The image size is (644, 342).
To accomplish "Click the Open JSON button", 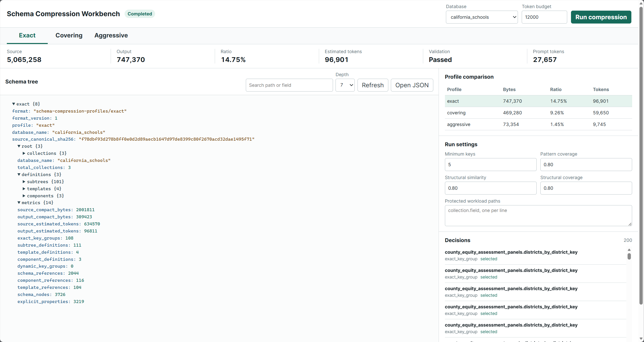I will [412, 85].
